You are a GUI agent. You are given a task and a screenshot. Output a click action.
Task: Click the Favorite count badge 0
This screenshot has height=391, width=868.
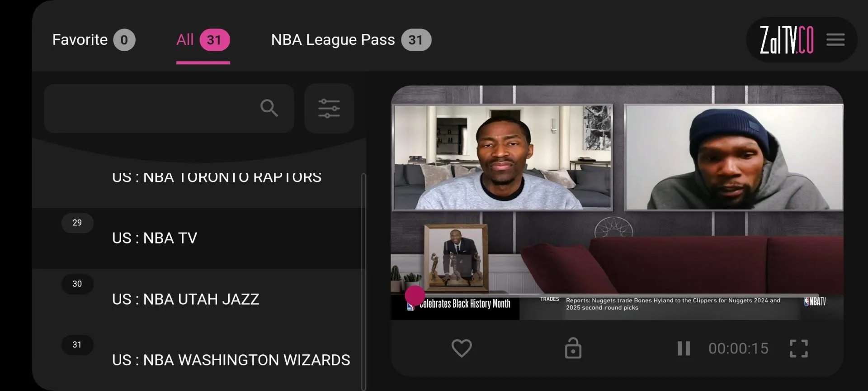pos(124,40)
